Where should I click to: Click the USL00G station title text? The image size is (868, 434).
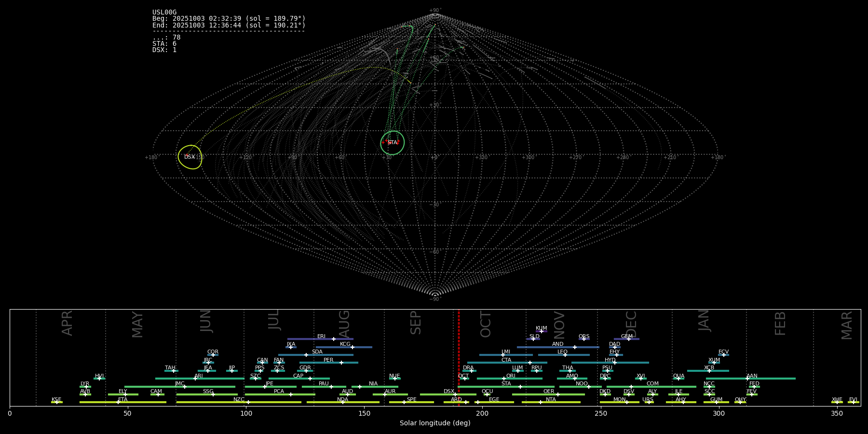pyautogui.click(x=164, y=13)
